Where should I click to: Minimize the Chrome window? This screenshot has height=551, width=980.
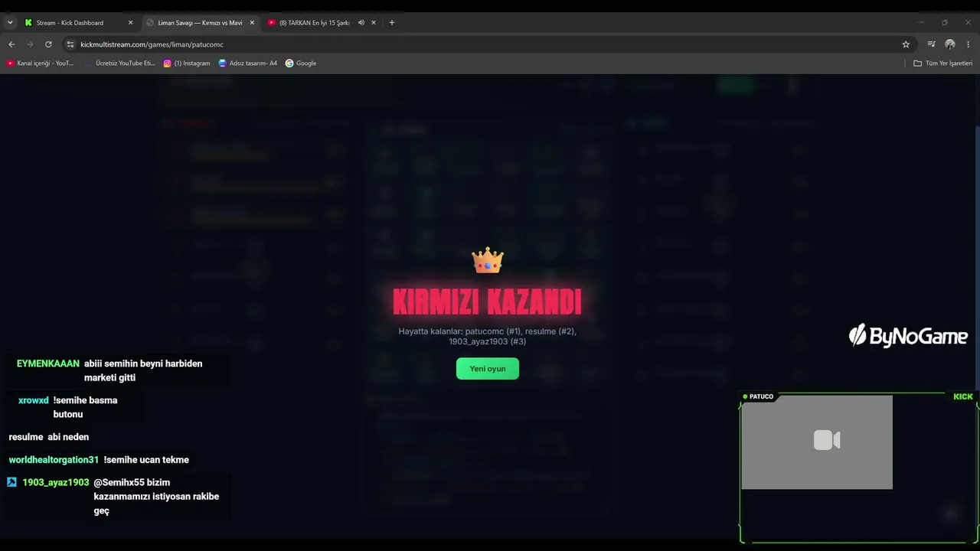tap(921, 22)
